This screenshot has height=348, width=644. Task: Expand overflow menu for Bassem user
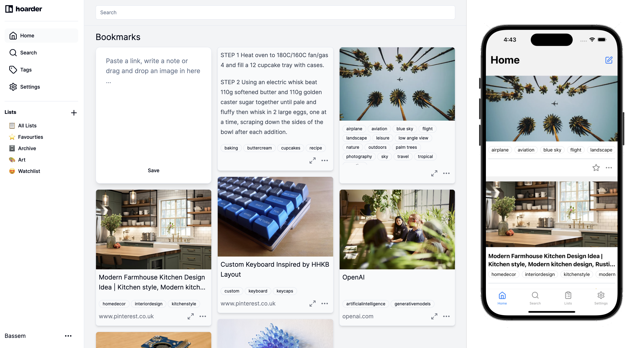click(x=68, y=336)
